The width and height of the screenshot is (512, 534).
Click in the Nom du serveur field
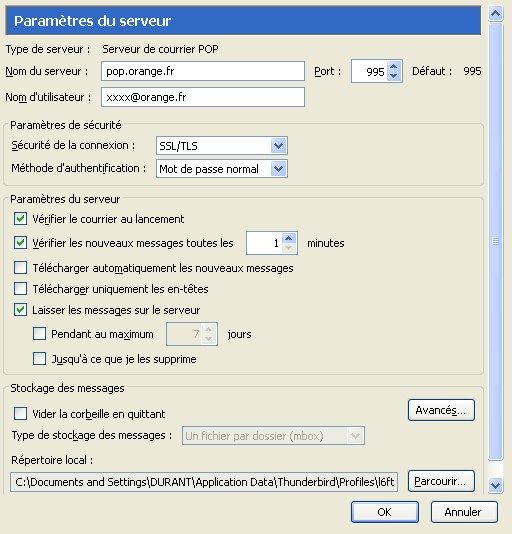click(x=203, y=71)
